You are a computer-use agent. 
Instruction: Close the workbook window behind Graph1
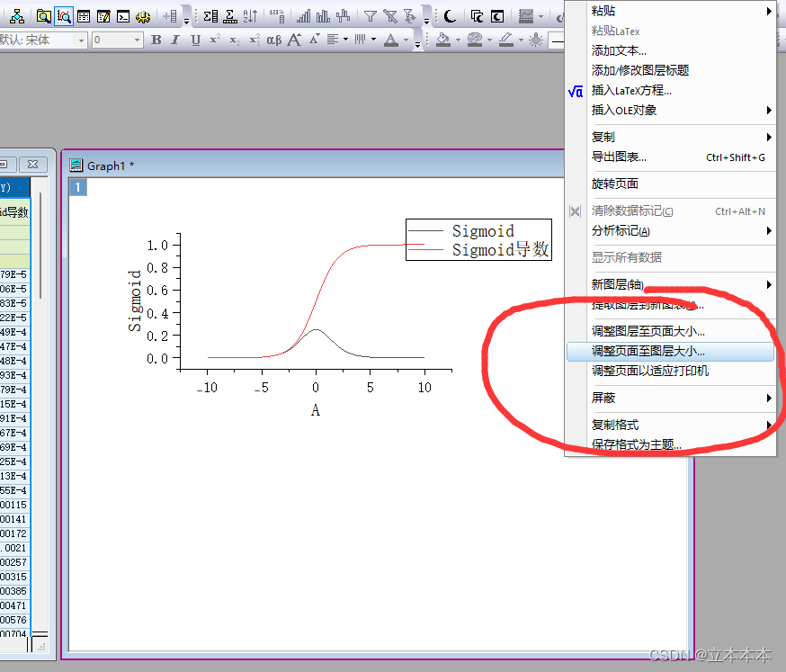[x=33, y=165]
